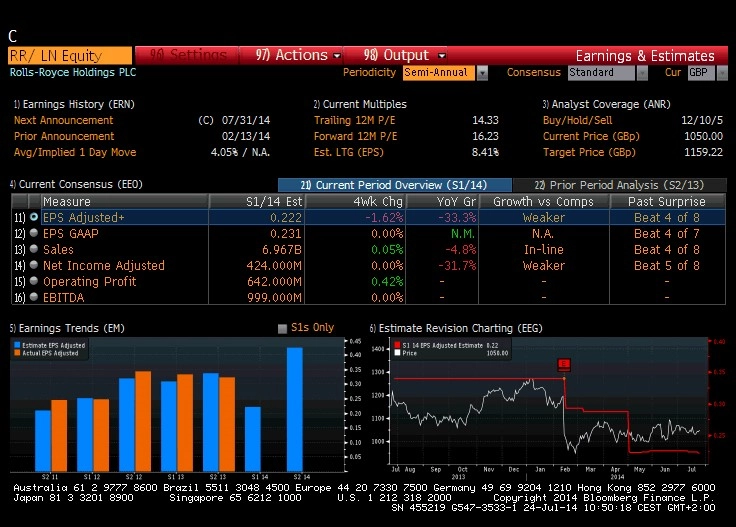The image size is (736, 527).
Task: Click 'In-line' Growth vs Comps cell
Action: coord(544,249)
